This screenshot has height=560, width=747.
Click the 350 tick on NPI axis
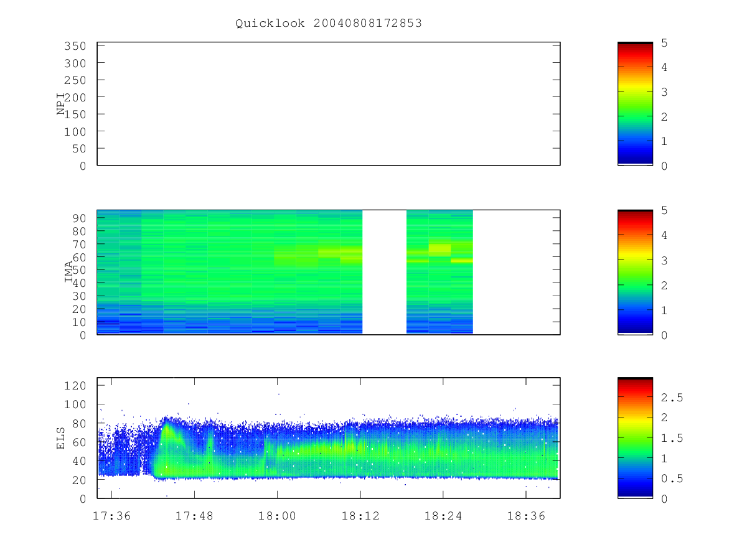75,46
